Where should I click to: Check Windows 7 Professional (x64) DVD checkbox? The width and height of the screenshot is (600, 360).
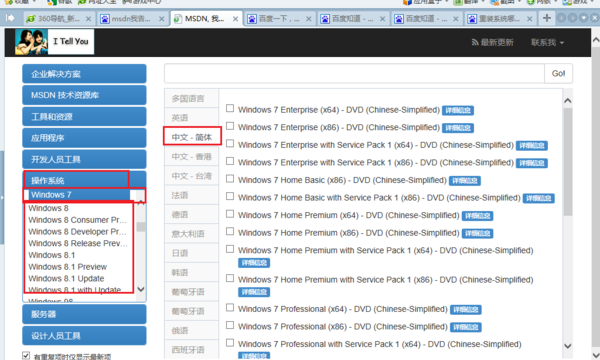click(230, 308)
